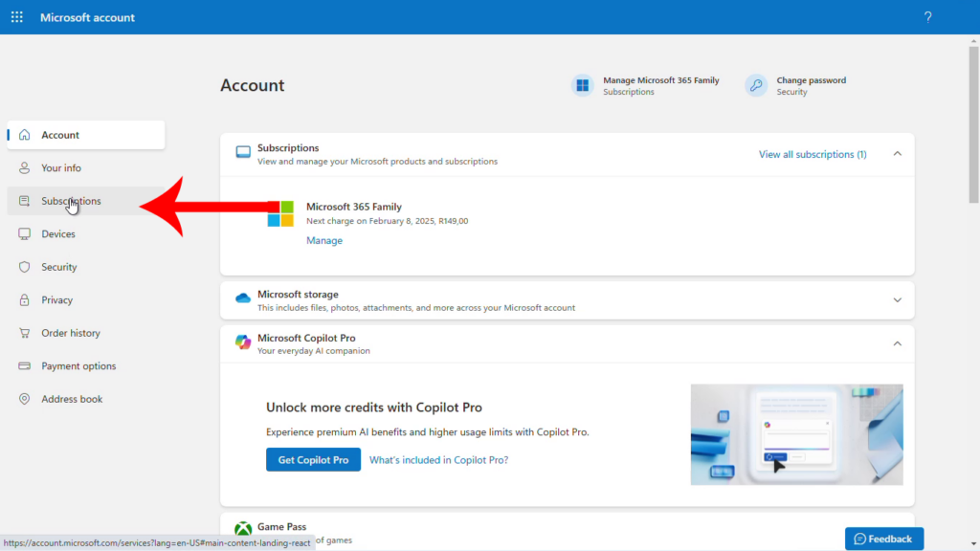Click the Get Copilot Pro button
Screen dimensions: 980x551
(313, 459)
